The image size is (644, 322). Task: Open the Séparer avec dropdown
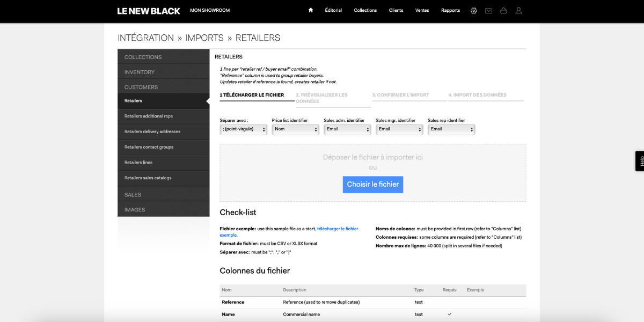tap(244, 129)
